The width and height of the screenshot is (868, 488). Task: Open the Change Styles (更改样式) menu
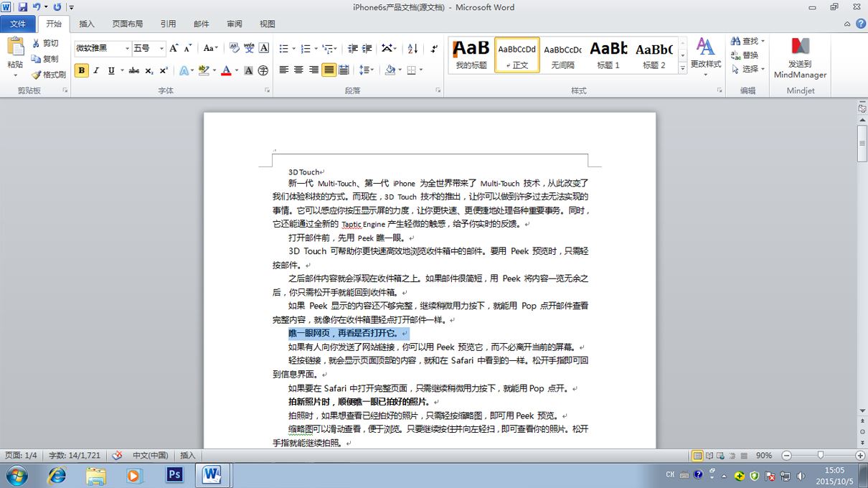pos(706,57)
